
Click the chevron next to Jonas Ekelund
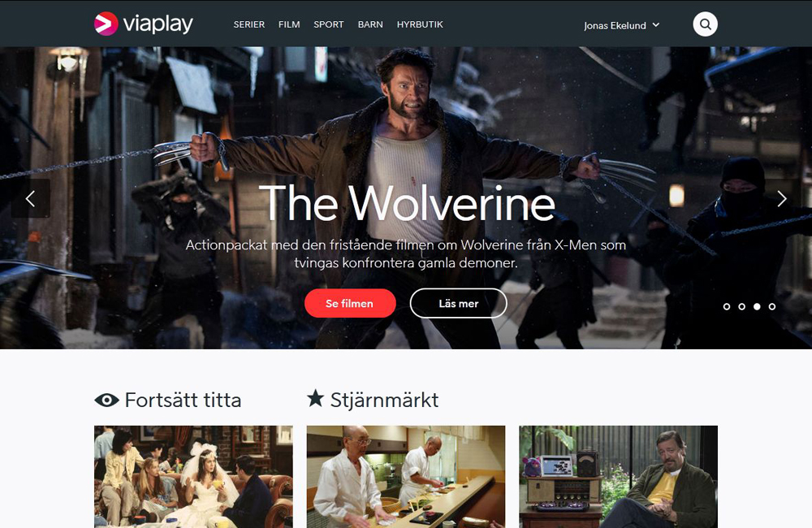(655, 25)
